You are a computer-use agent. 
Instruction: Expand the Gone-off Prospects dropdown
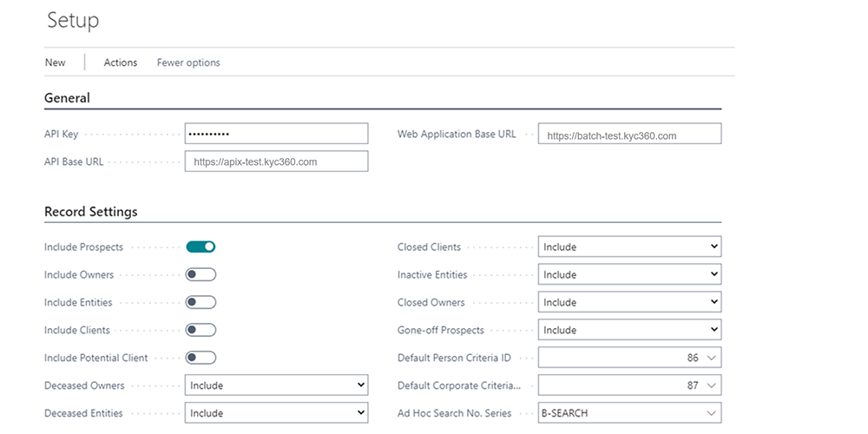point(629,330)
